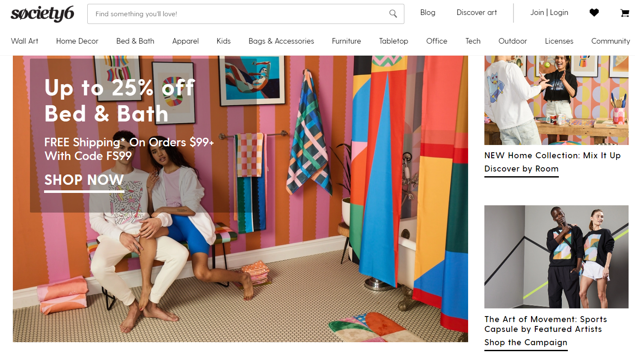Open the Wall Art menu
This screenshot has width=635, height=364.
click(24, 41)
